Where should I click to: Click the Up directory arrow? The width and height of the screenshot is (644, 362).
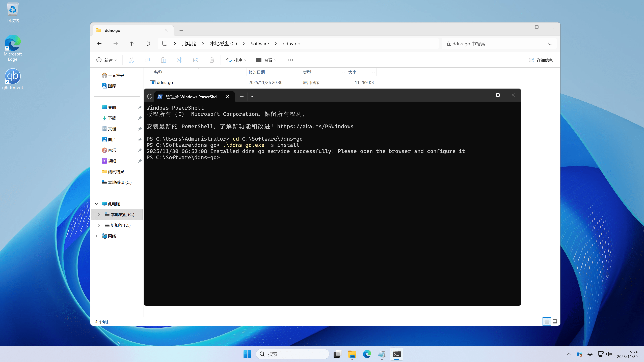point(131,43)
